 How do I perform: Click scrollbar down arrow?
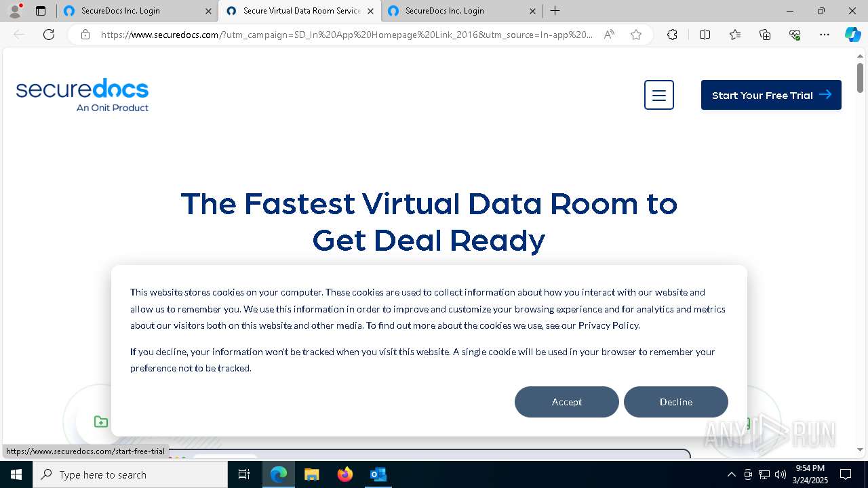click(860, 449)
